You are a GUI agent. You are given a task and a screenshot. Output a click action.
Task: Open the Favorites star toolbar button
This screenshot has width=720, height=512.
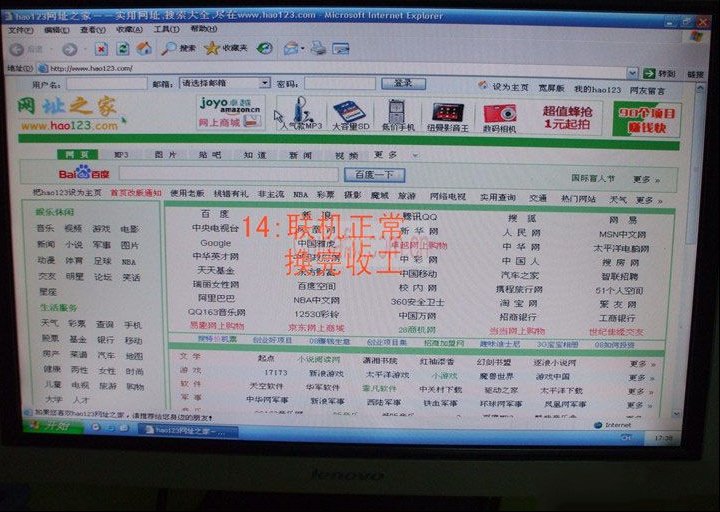click(x=225, y=48)
